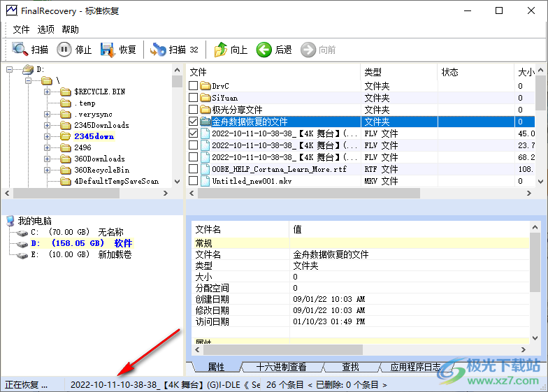Click the 4DefaultTempSaveScan folder icon
The width and height of the screenshot is (548, 392).
[66, 182]
